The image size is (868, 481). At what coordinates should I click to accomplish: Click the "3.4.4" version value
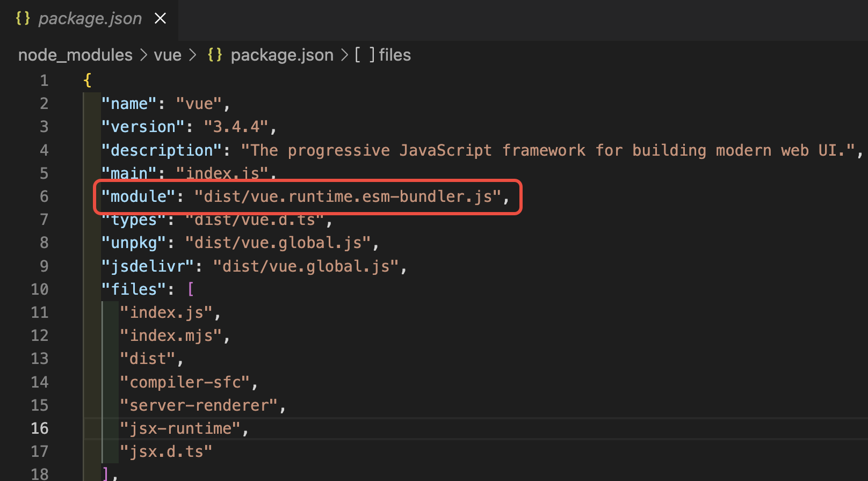click(x=236, y=127)
